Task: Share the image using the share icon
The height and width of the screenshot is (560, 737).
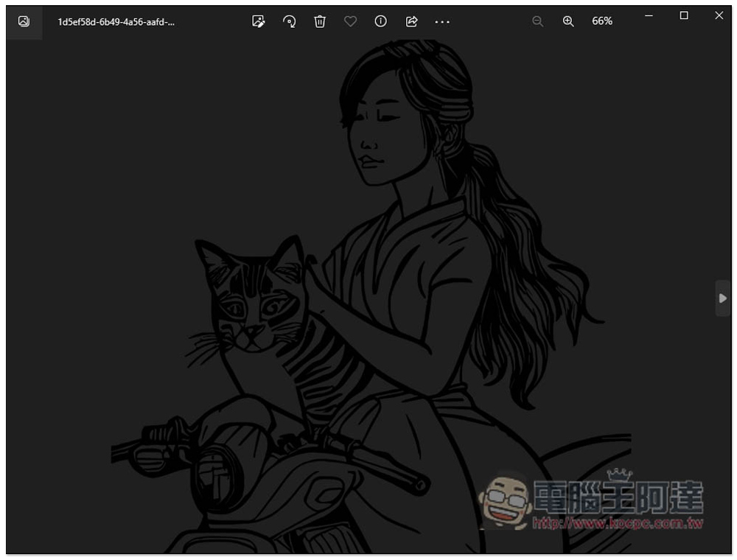Action: (411, 21)
